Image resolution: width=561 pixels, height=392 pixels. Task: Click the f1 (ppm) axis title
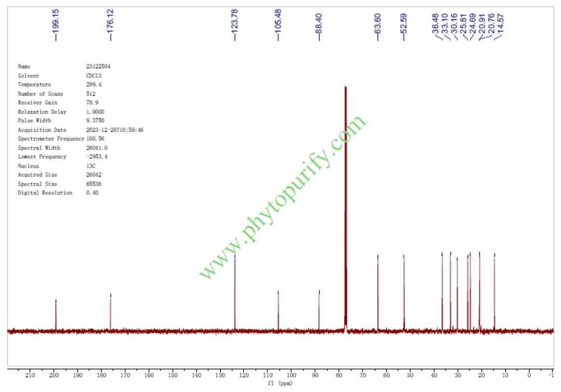pos(280,383)
